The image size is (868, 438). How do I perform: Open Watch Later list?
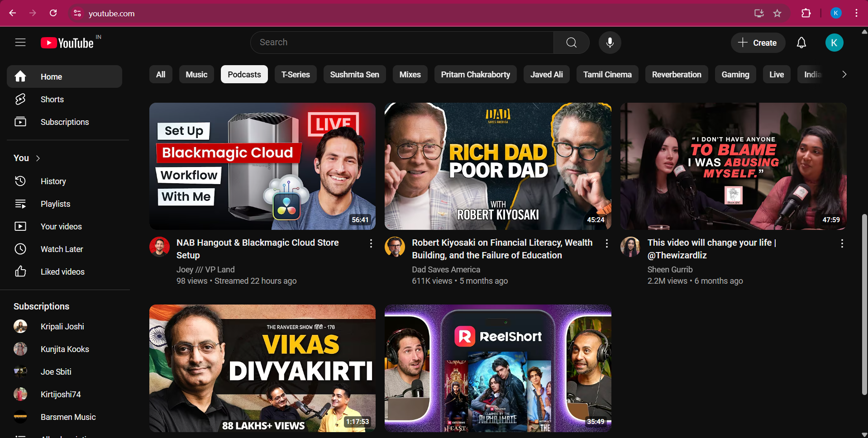[64, 249]
